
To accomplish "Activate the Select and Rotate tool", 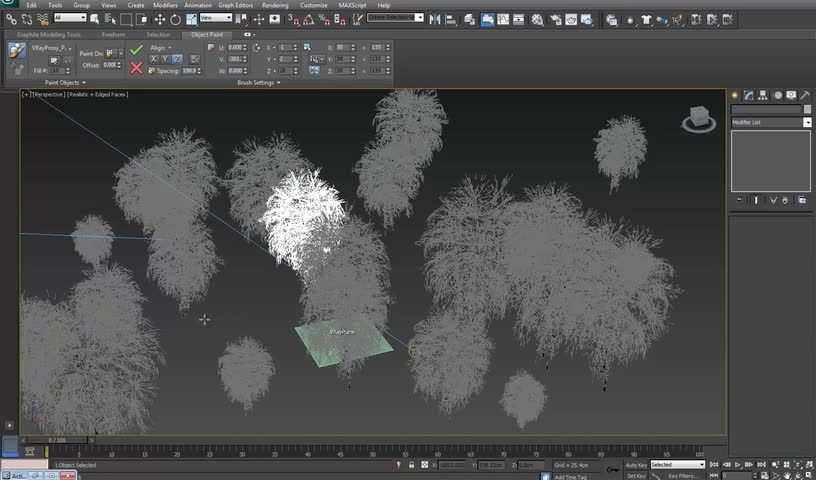I will (175, 18).
